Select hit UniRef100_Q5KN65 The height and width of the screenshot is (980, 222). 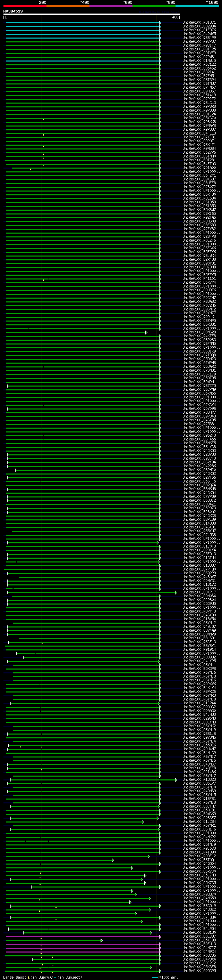pyautogui.click(x=199, y=394)
